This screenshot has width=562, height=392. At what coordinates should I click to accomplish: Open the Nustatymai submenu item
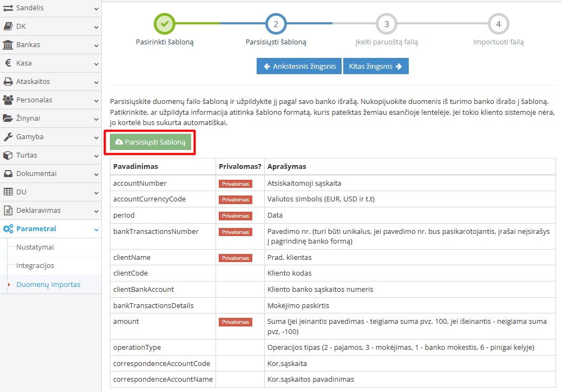point(35,247)
